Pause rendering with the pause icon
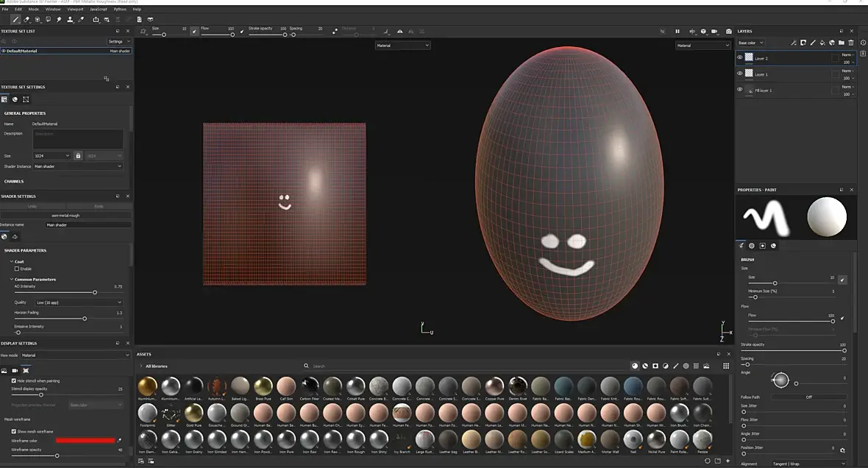This screenshot has height=468, width=868. click(x=677, y=32)
